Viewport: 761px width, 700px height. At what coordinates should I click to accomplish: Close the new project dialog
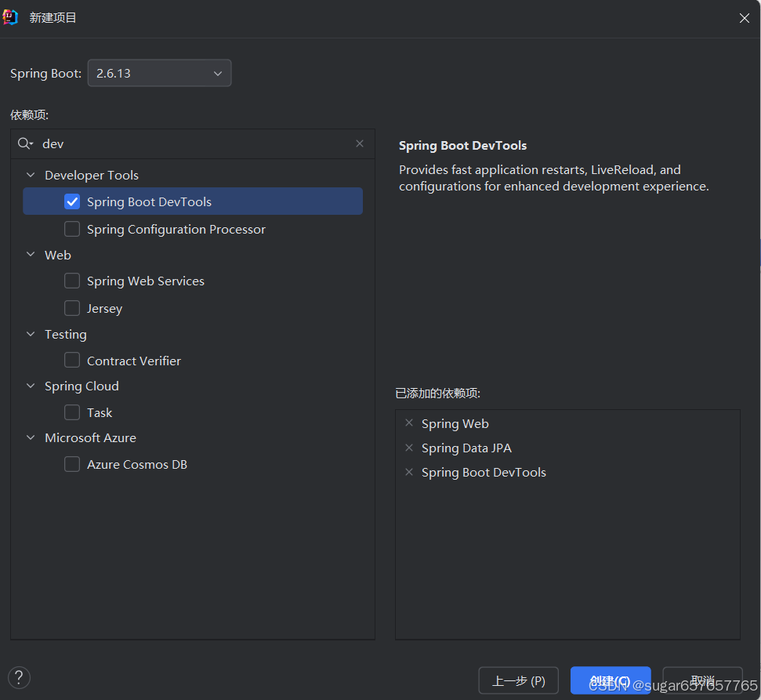click(744, 19)
